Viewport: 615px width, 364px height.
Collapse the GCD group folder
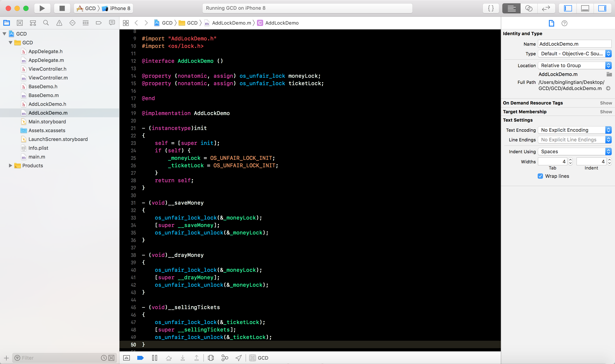[x=11, y=43]
